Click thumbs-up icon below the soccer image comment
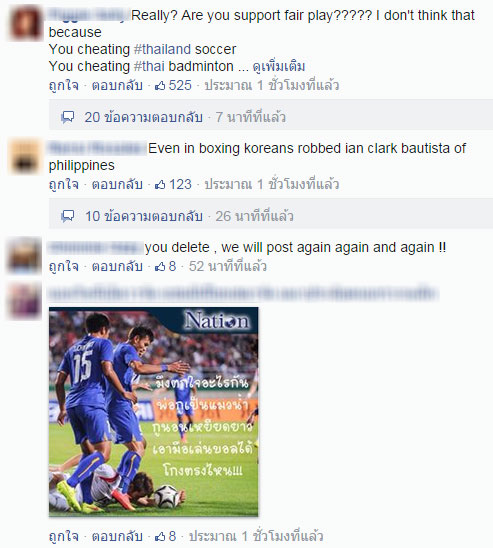493x548 pixels. click(x=160, y=536)
